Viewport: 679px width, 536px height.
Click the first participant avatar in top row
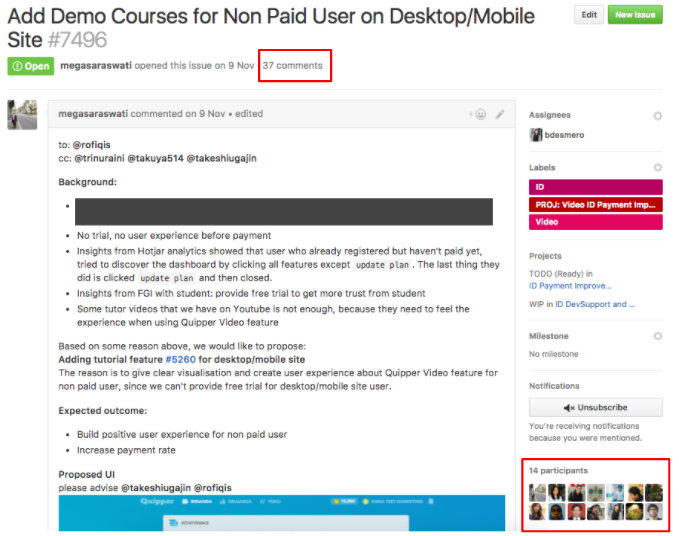click(537, 493)
